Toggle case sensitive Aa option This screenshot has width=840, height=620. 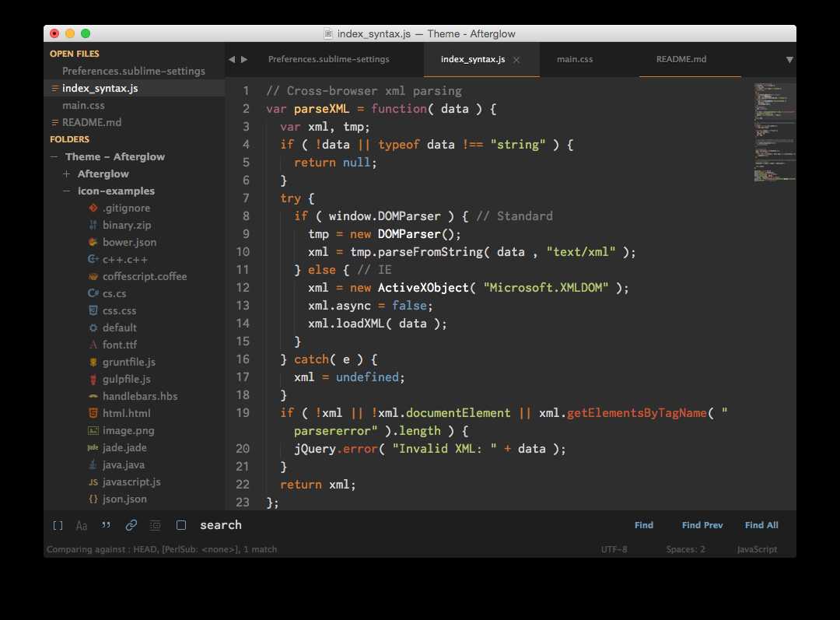(x=82, y=526)
